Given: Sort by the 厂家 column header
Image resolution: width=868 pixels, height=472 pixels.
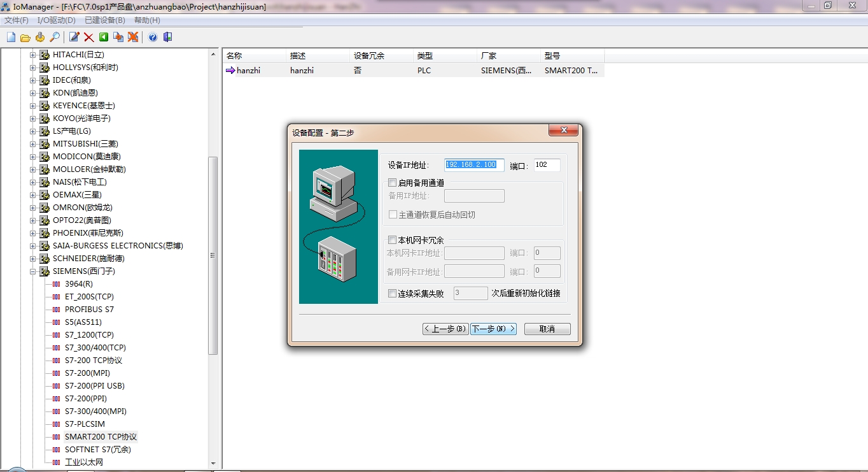Looking at the screenshot, I should [508, 56].
